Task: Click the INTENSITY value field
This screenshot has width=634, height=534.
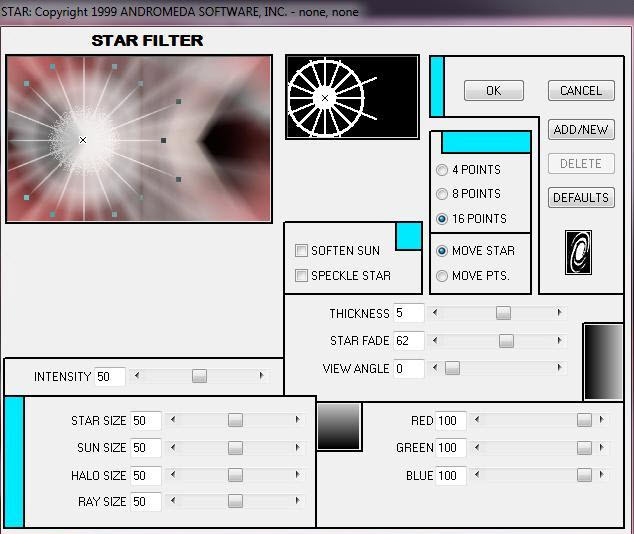Action: (x=110, y=377)
